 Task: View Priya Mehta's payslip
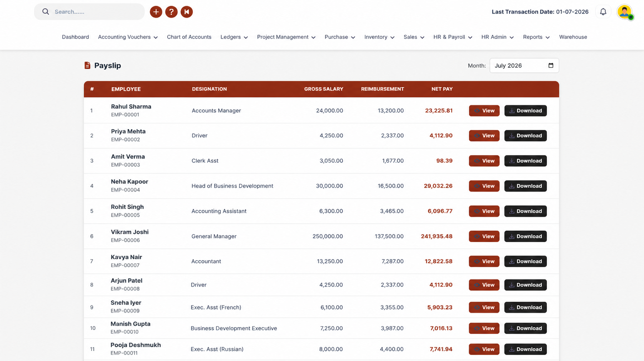point(484,136)
